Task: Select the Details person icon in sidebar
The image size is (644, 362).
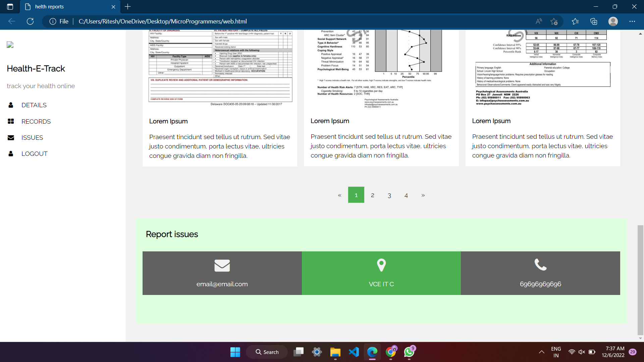Action: tap(11, 105)
